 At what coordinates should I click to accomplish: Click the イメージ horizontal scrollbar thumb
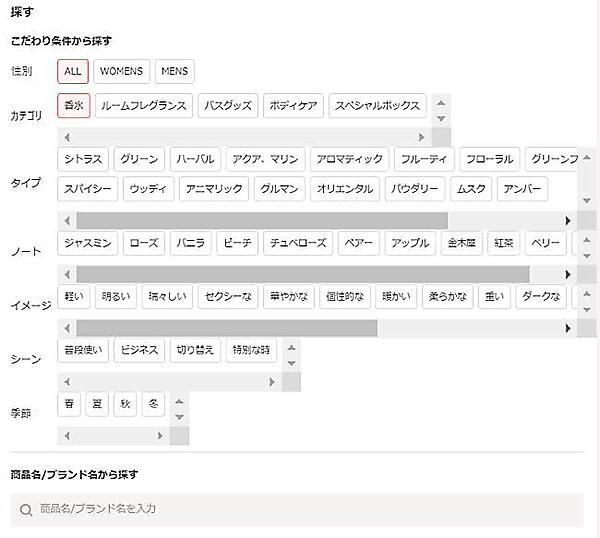click(227, 328)
